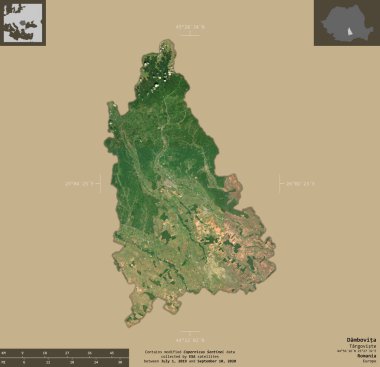Click the 'Târgoviște' capital label
Screen dimensions: 380x367
coord(363,346)
